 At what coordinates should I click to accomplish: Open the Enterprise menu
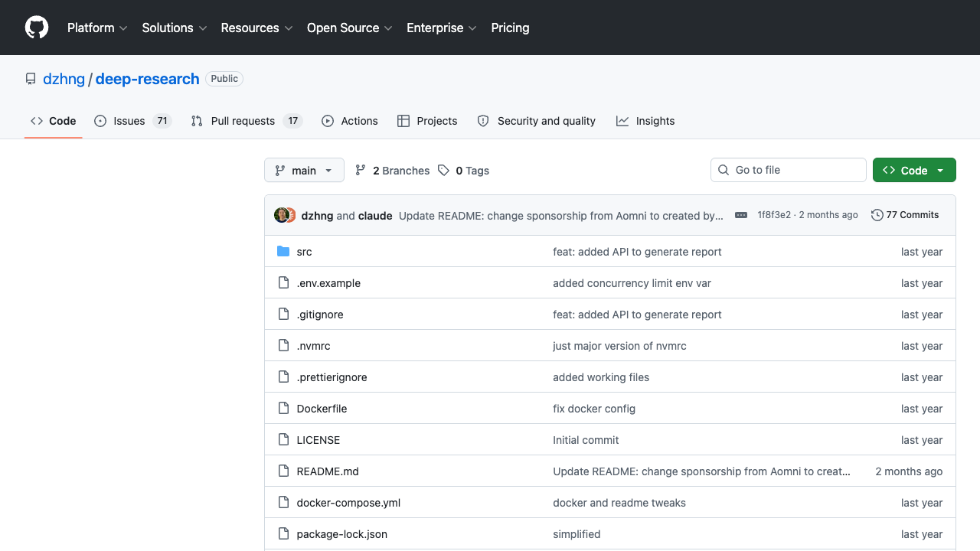pyautogui.click(x=442, y=28)
